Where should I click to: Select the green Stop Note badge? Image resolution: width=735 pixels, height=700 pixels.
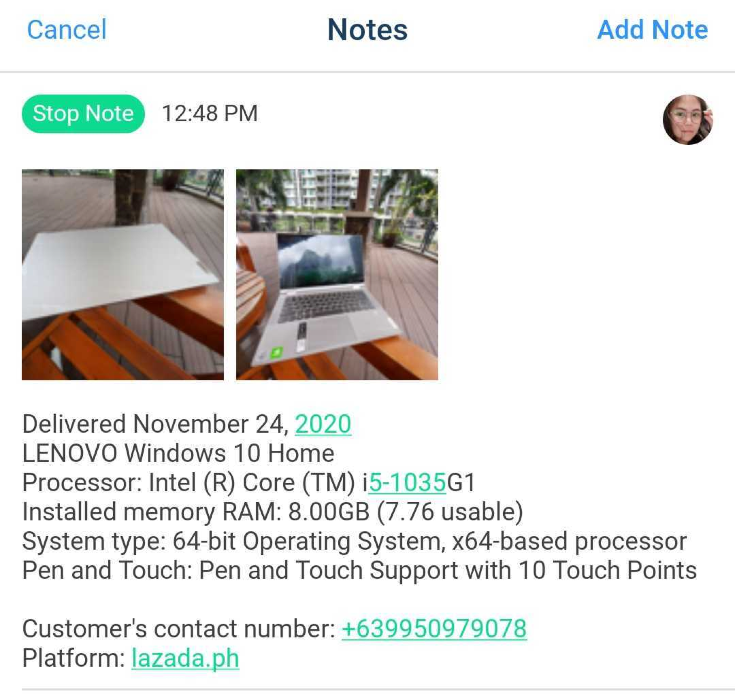tap(83, 113)
